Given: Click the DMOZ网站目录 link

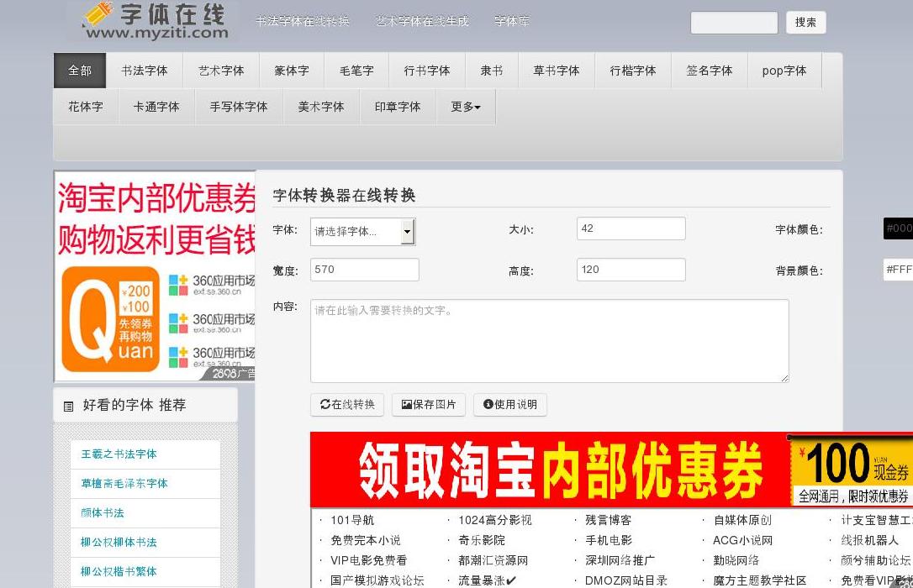Looking at the screenshot, I should click(x=626, y=580).
